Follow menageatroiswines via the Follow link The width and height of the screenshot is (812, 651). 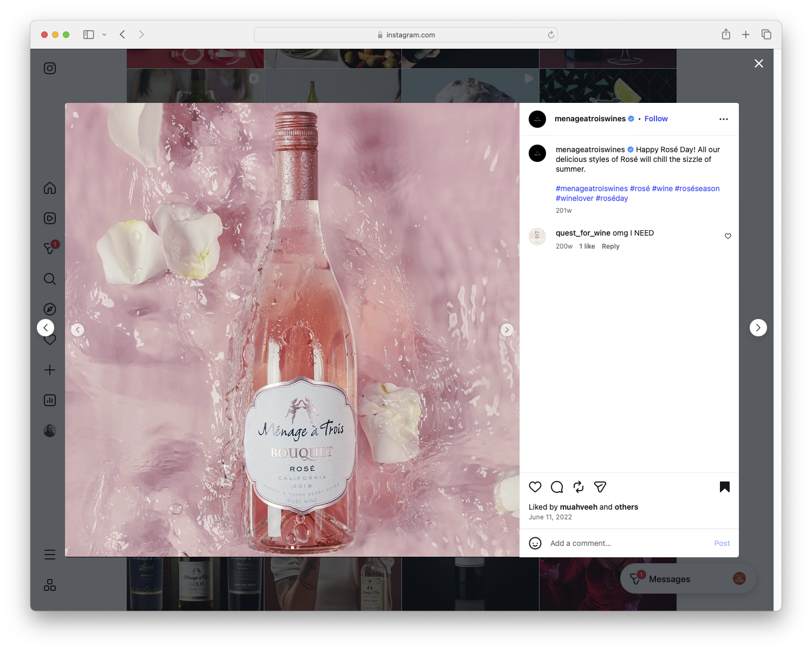pyautogui.click(x=656, y=119)
